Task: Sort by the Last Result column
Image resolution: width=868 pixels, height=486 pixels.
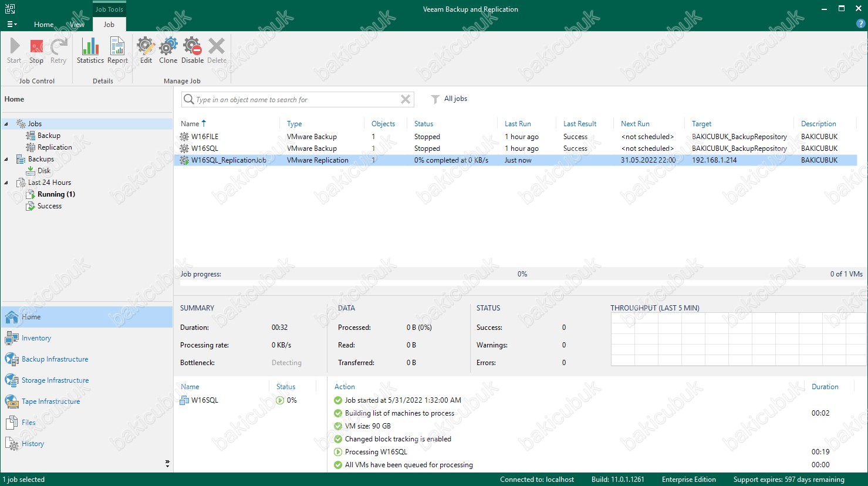Action: coord(580,124)
